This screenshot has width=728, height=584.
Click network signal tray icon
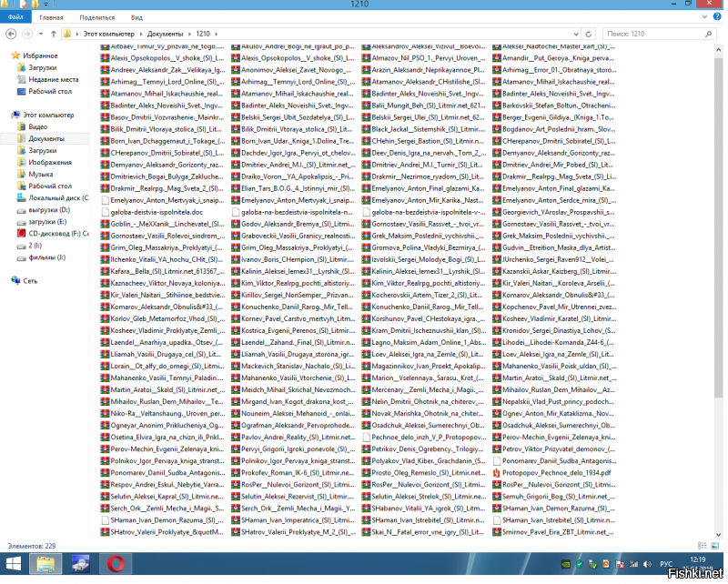(633, 564)
